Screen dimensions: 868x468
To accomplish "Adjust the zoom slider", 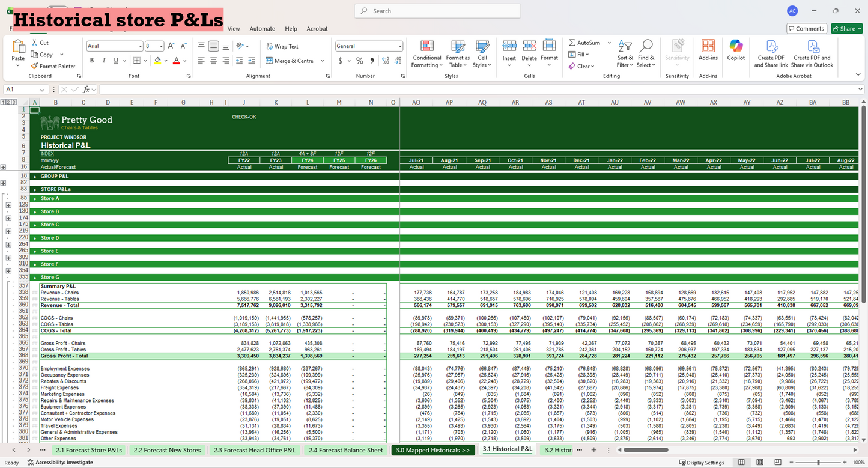I will point(818,462).
